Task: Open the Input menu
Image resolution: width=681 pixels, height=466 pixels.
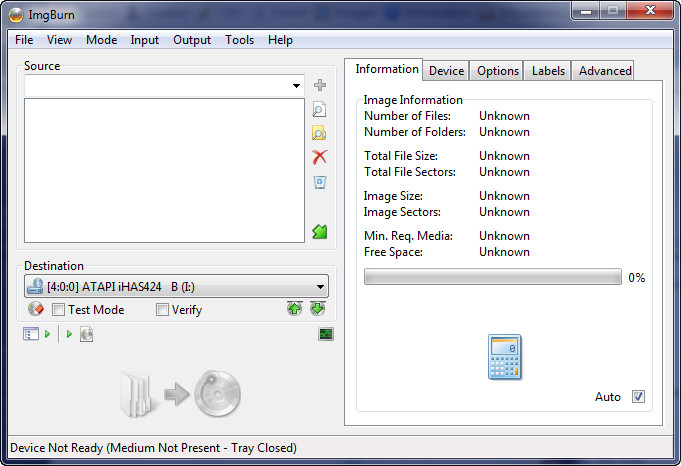Action: 145,40
